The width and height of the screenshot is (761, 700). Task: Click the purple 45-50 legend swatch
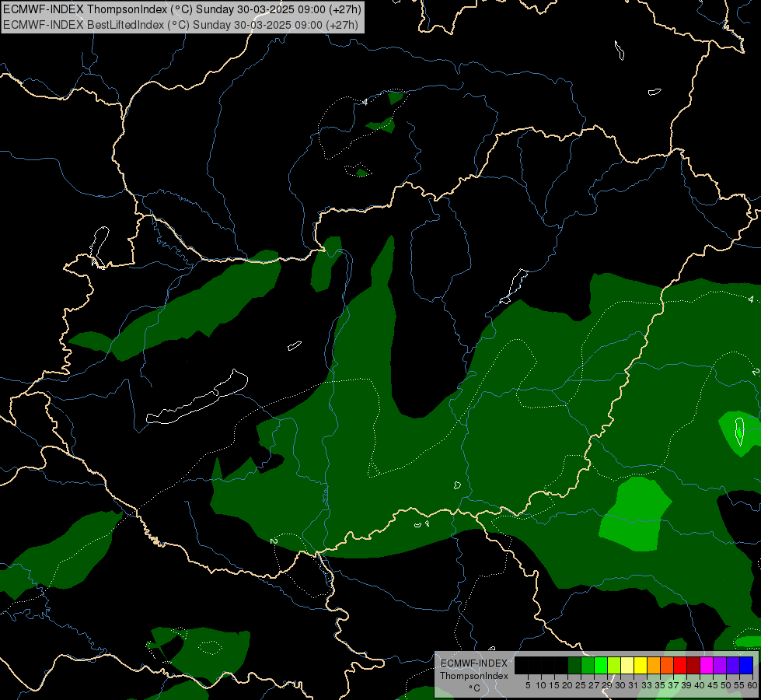click(x=720, y=665)
